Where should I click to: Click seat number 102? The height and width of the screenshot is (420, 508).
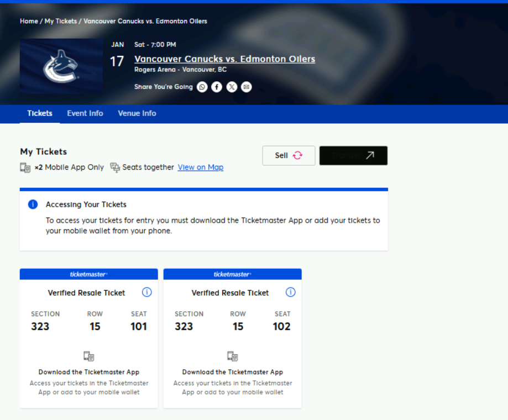point(281,327)
